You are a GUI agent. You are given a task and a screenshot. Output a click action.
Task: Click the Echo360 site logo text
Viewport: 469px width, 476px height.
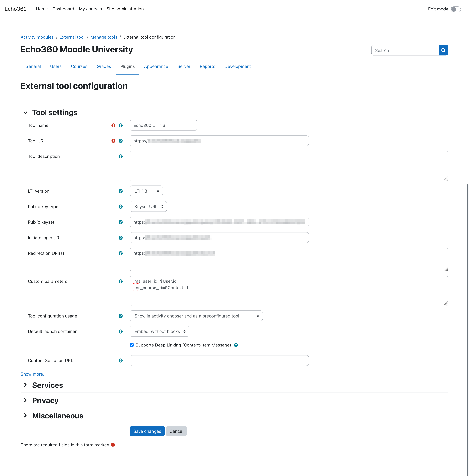point(15,9)
